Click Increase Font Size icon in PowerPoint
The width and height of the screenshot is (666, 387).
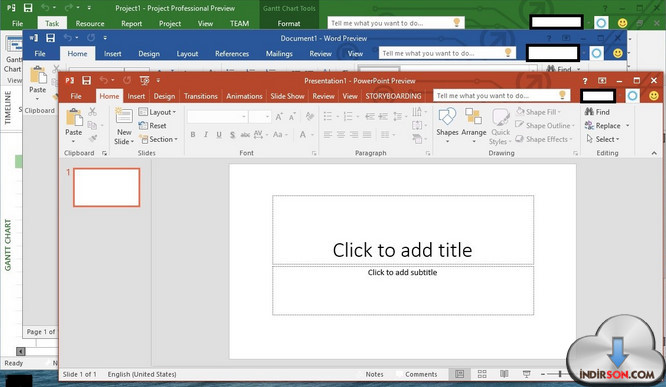click(279, 116)
